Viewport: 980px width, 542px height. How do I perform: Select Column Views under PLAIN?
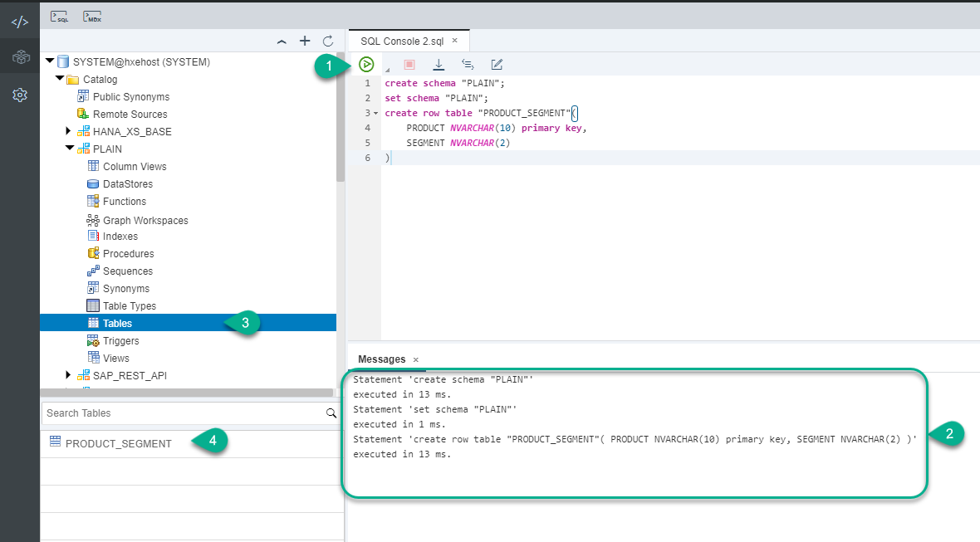[x=135, y=167]
